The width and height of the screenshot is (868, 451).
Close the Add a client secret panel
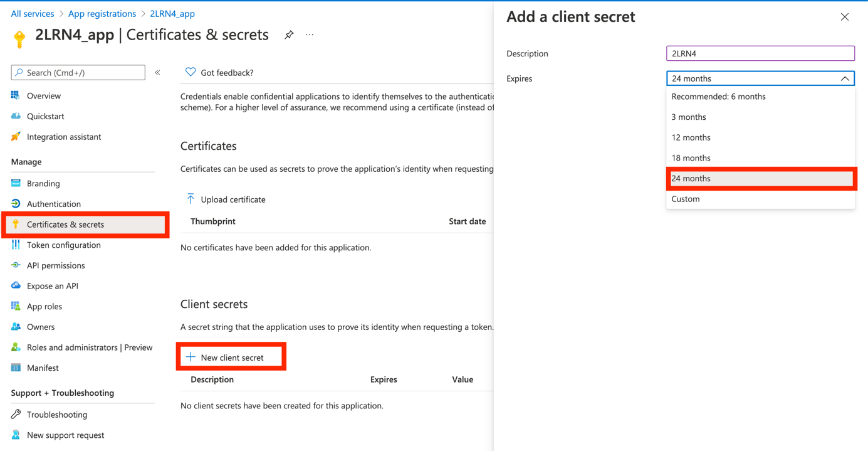pos(845,17)
